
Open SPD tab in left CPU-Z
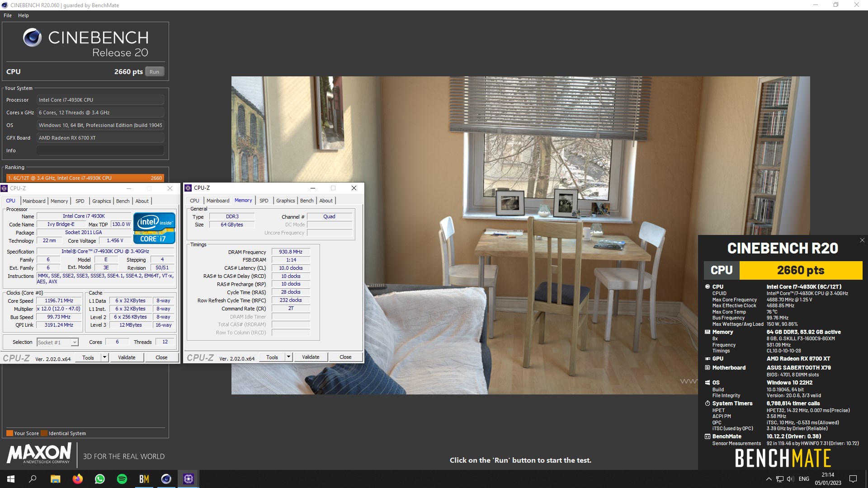[80, 201]
